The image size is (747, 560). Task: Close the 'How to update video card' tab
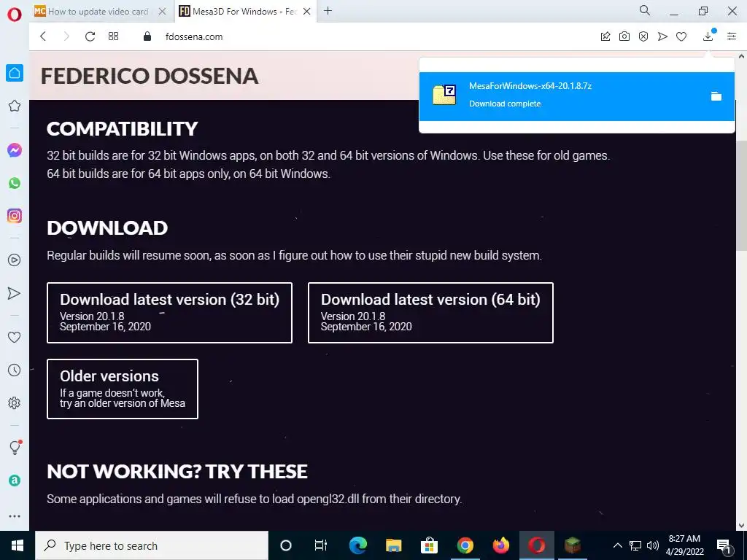(163, 12)
